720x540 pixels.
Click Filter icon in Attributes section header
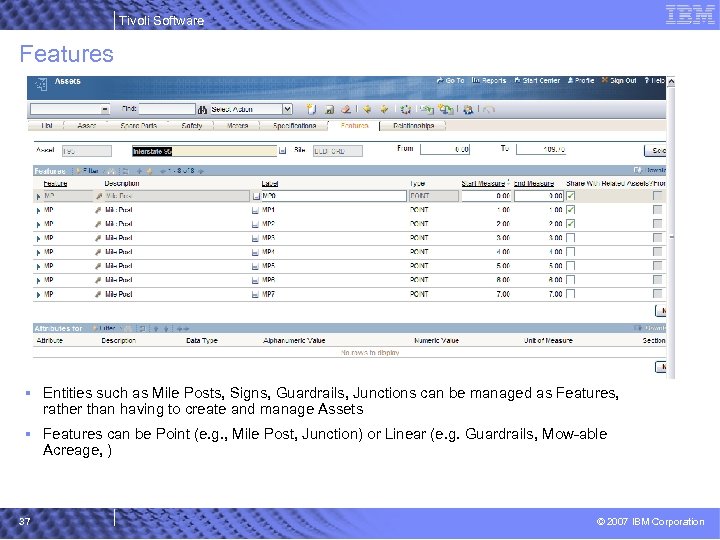(96, 328)
